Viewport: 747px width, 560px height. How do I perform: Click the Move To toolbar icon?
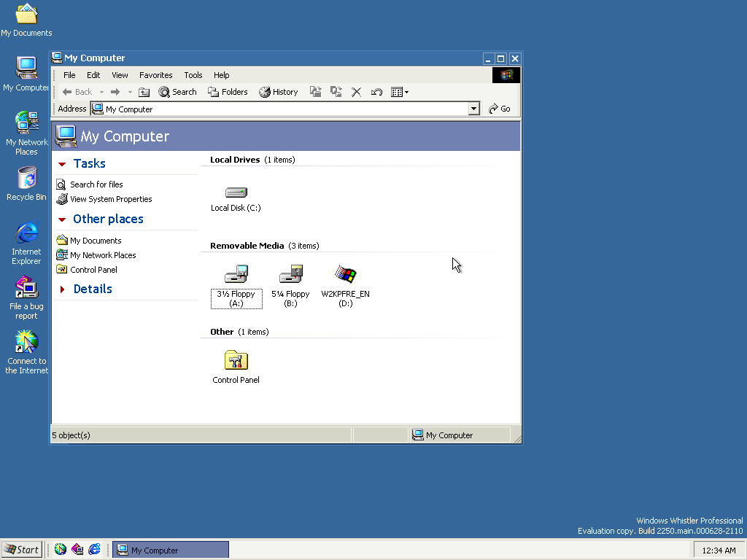(x=316, y=92)
